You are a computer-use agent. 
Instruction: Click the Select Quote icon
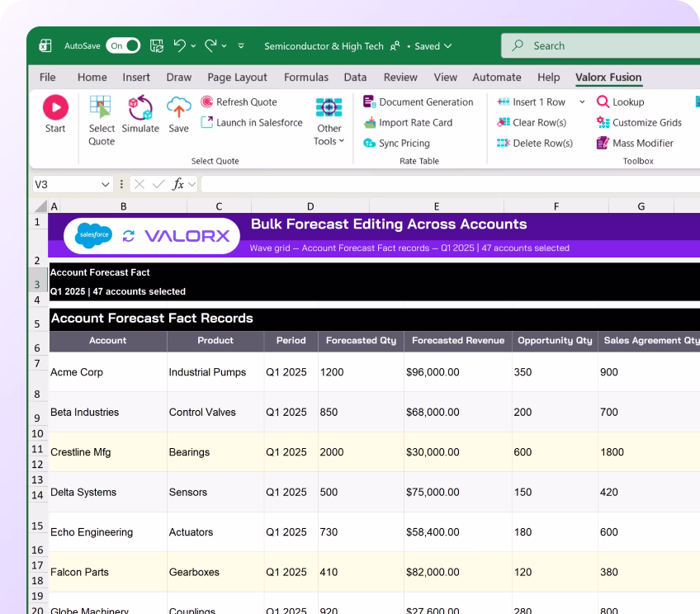[x=100, y=107]
